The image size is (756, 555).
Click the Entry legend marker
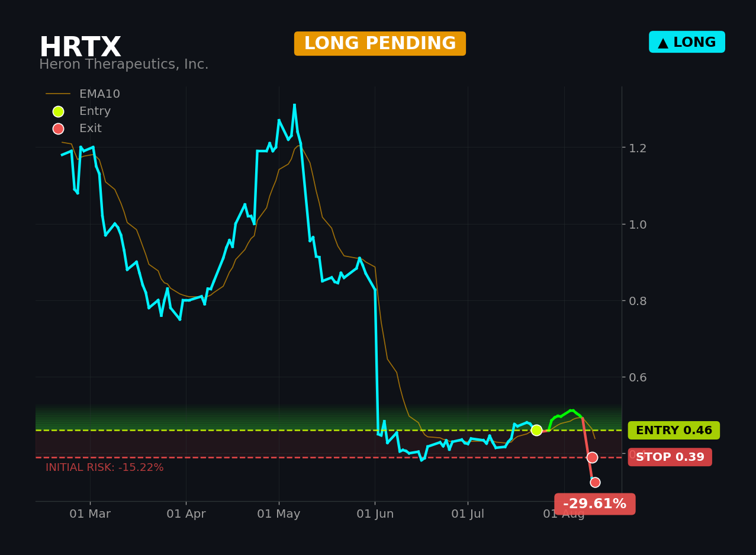[x=58, y=111]
